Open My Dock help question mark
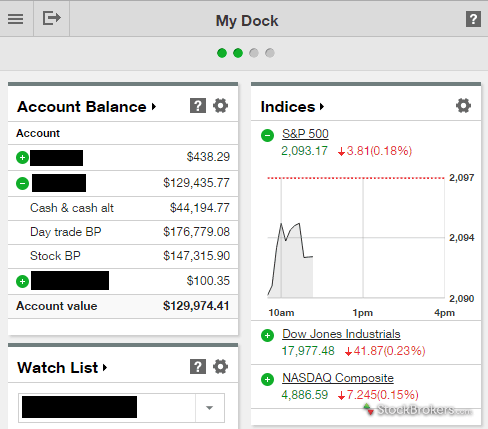Image resolution: width=488 pixels, height=429 pixels. tap(473, 19)
